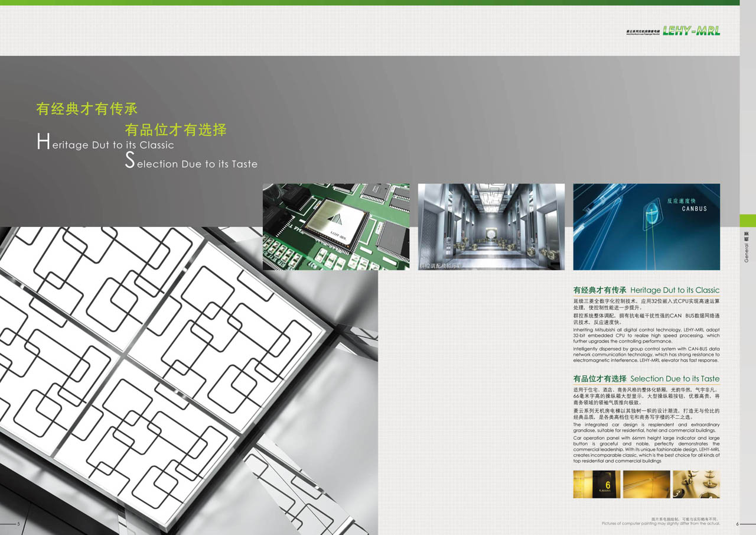Click paragraph starting "Inheriting Mitsubishi all digital"
Image resolution: width=756 pixels, height=535 pixels.
click(646, 335)
